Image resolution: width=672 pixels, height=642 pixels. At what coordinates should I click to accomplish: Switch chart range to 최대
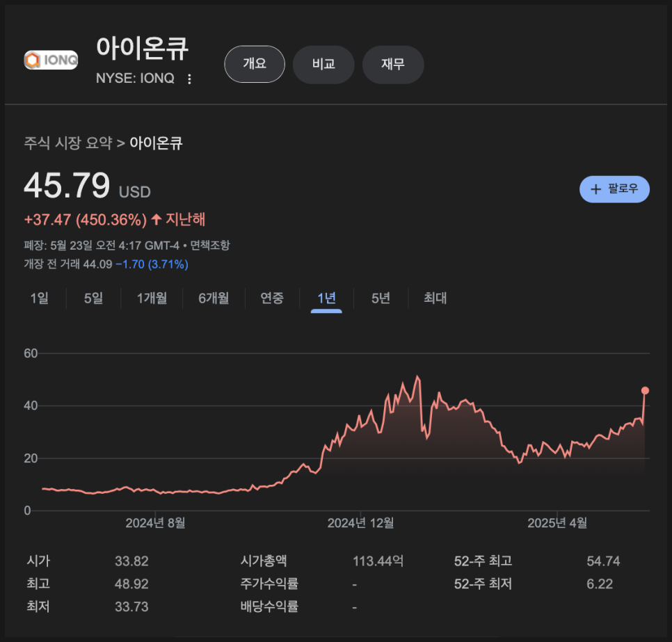click(x=435, y=298)
